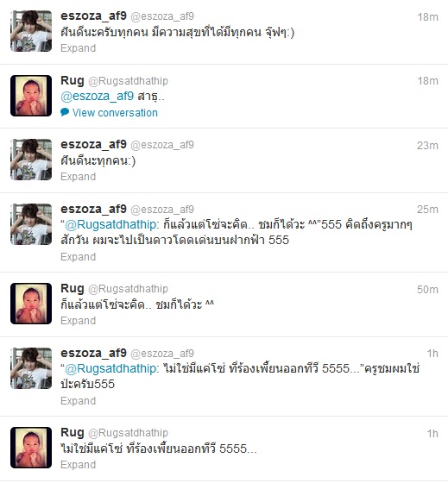Click Rug's avatar on the 50m tweet

(x=31, y=304)
